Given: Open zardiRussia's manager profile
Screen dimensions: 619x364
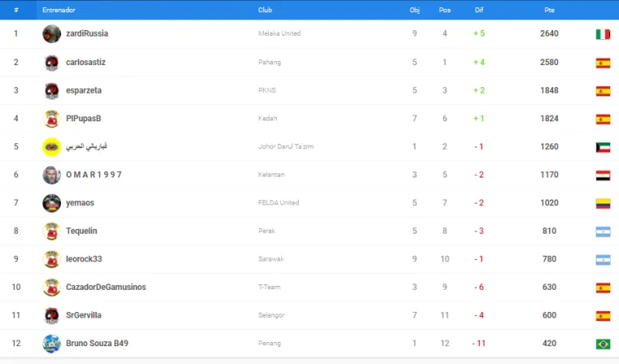Looking at the screenshot, I should (x=87, y=33).
